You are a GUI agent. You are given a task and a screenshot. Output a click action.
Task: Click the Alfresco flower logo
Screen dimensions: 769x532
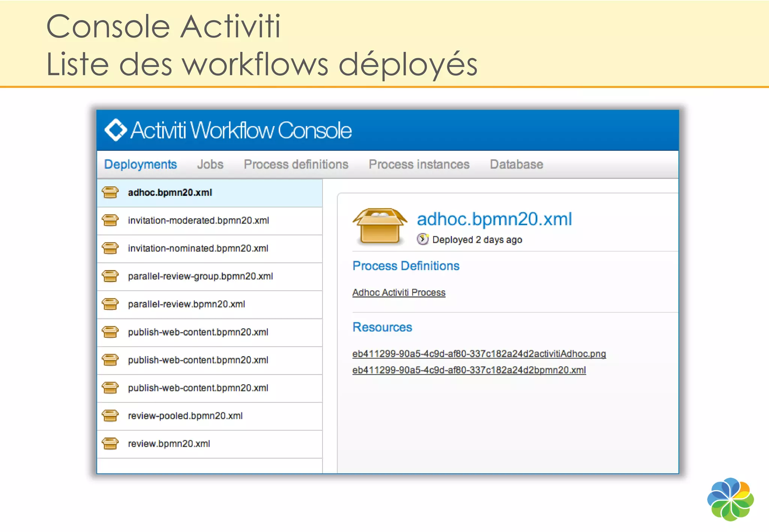click(730, 499)
